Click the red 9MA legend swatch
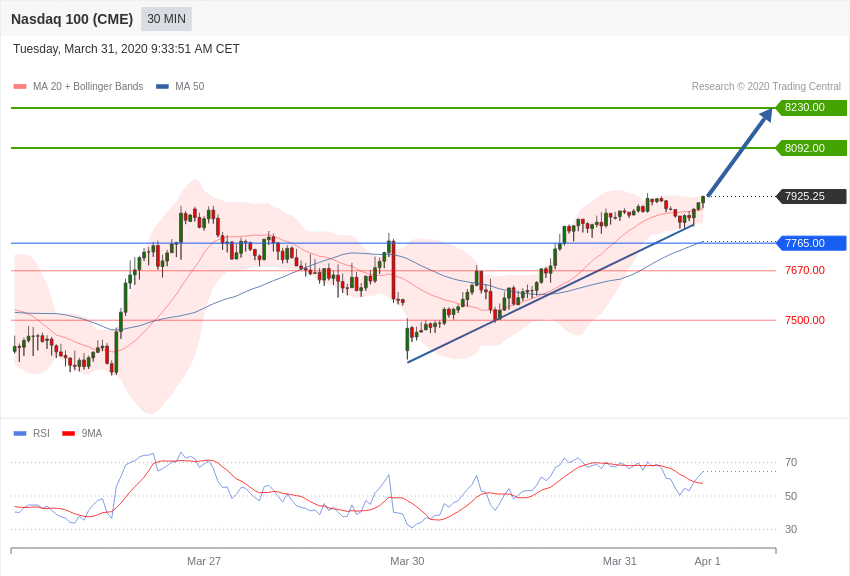This screenshot has height=576, width=850. tap(68, 433)
